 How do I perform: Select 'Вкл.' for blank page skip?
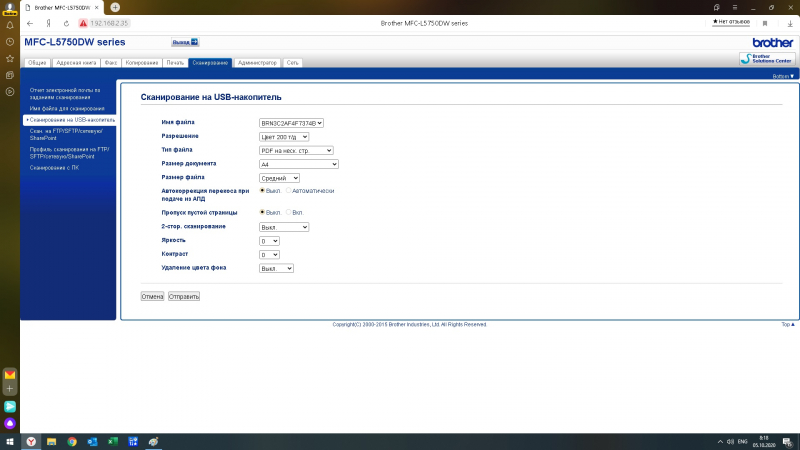point(289,212)
